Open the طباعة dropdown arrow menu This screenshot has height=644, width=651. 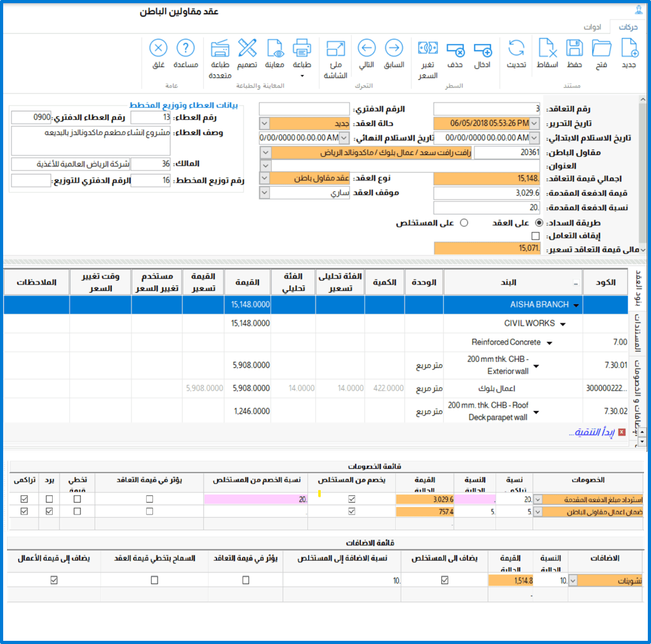click(x=302, y=76)
